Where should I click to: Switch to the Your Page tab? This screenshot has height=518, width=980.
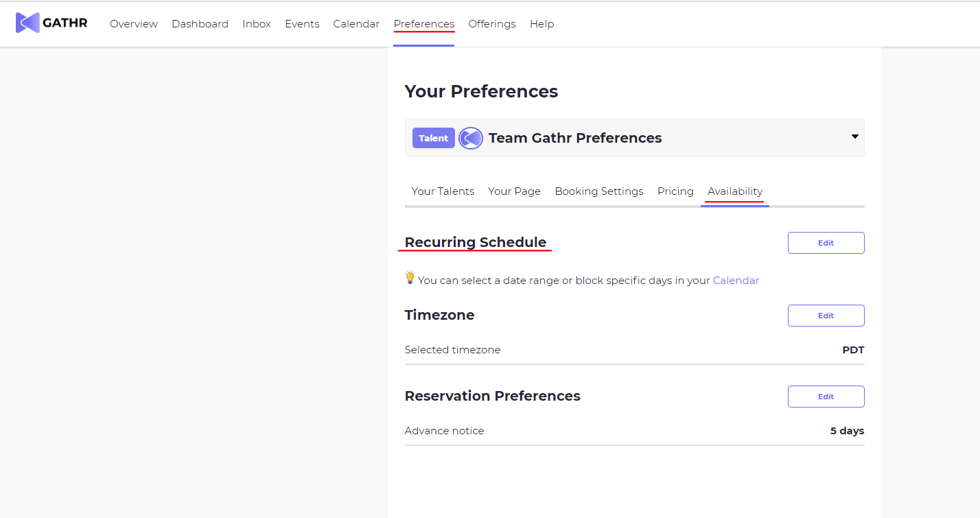coord(515,191)
